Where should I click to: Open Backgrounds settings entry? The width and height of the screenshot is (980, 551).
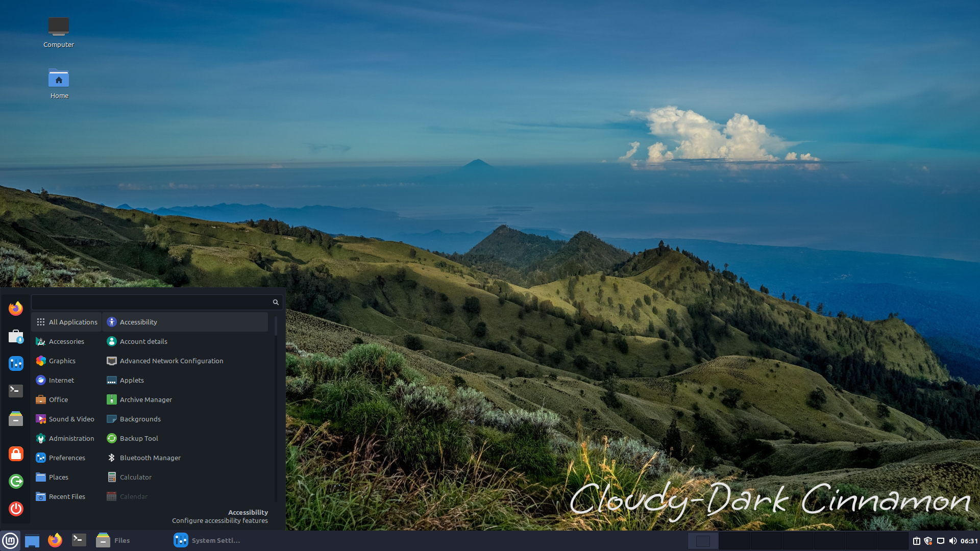click(x=185, y=419)
